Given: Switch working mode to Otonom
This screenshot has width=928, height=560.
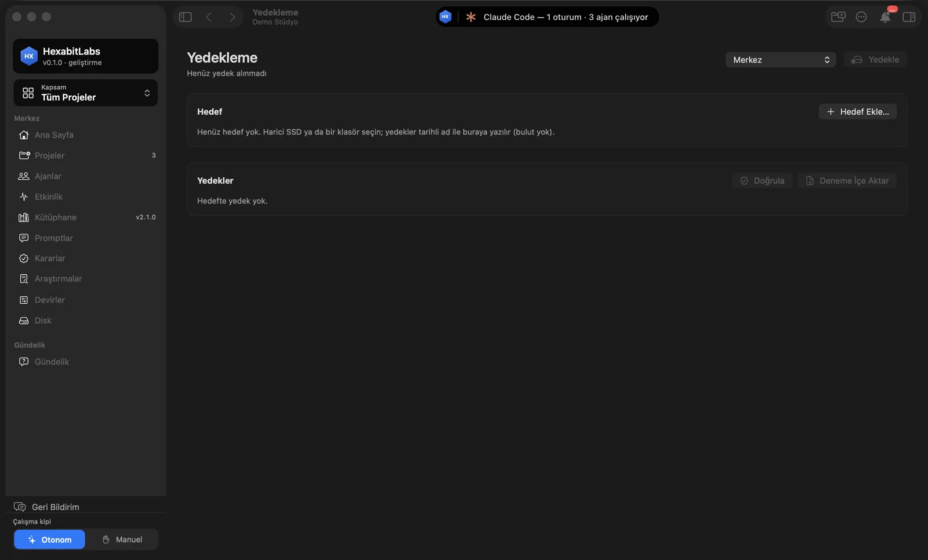Looking at the screenshot, I should click(50, 539).
